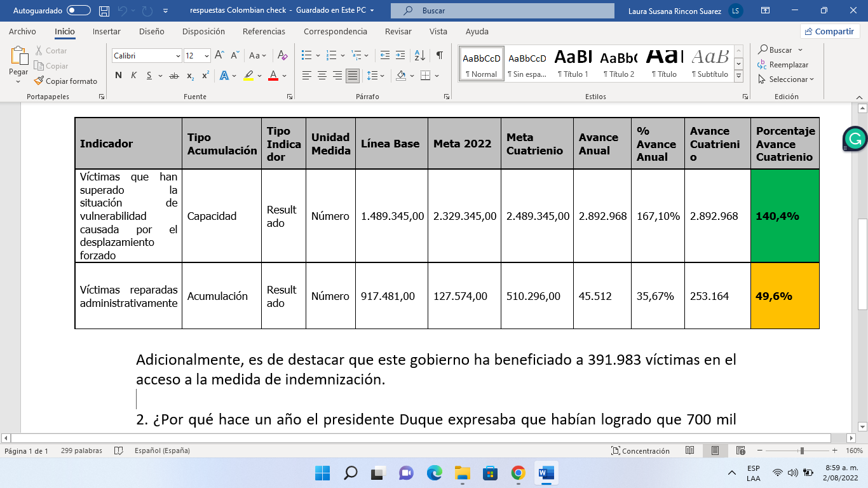Click the 140,4% green cell

point(785,216)
